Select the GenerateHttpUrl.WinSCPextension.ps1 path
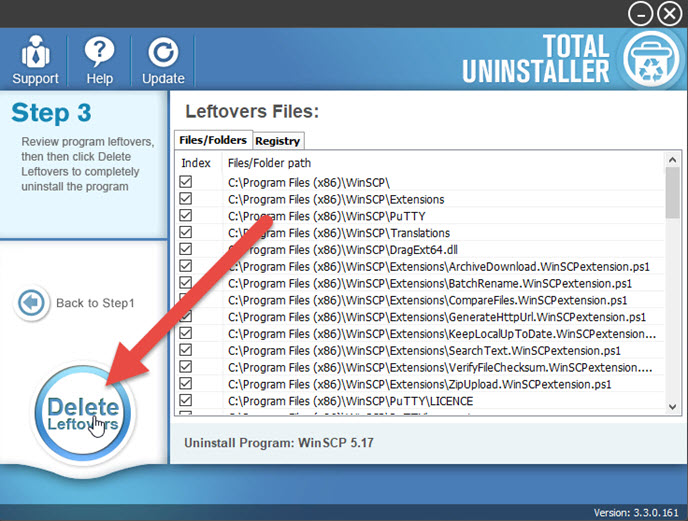Image resolution: width=688 pixels, height=521 pixels. coord(437,317)
